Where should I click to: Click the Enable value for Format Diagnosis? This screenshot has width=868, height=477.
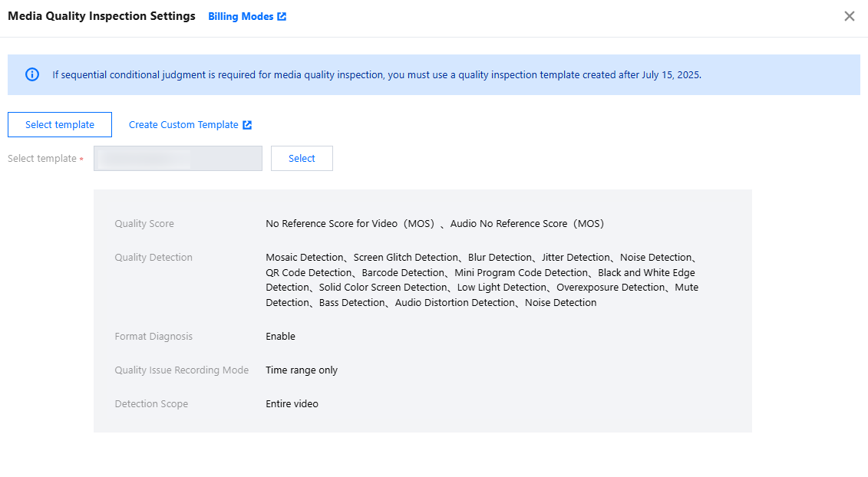280,337
